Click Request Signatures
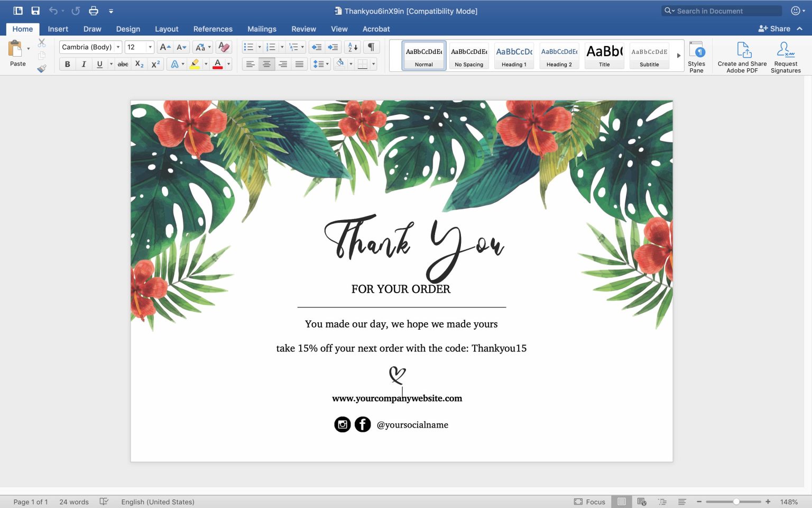 786,57
